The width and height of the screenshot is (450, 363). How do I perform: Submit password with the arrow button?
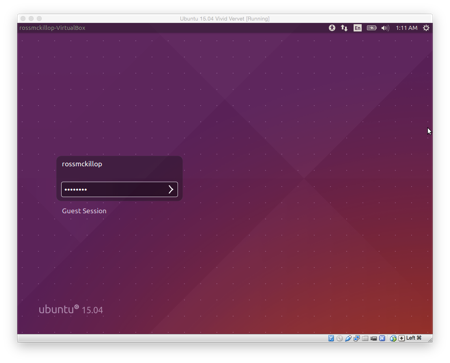tap(171, 189)
